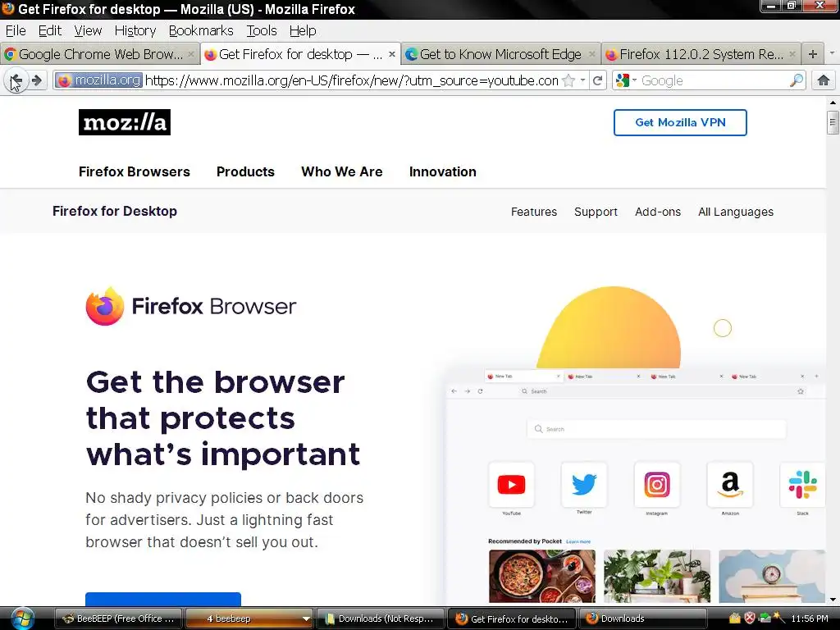Open BeeBEEP (Free Office) taskbar item
Viewport: 840px width, 630px height.
point(119,619)
